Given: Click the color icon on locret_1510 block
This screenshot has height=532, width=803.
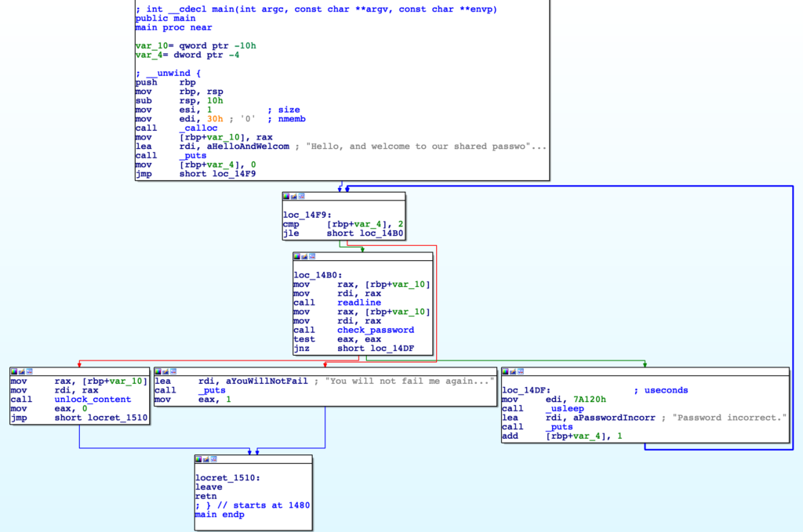Looking at the screenshot, I should [x=198, y=459].
